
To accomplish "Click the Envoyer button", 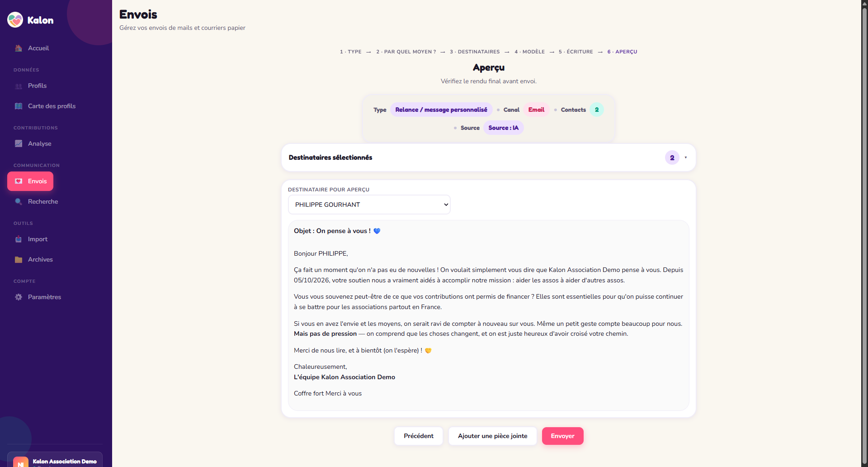I will coord(563,436).
